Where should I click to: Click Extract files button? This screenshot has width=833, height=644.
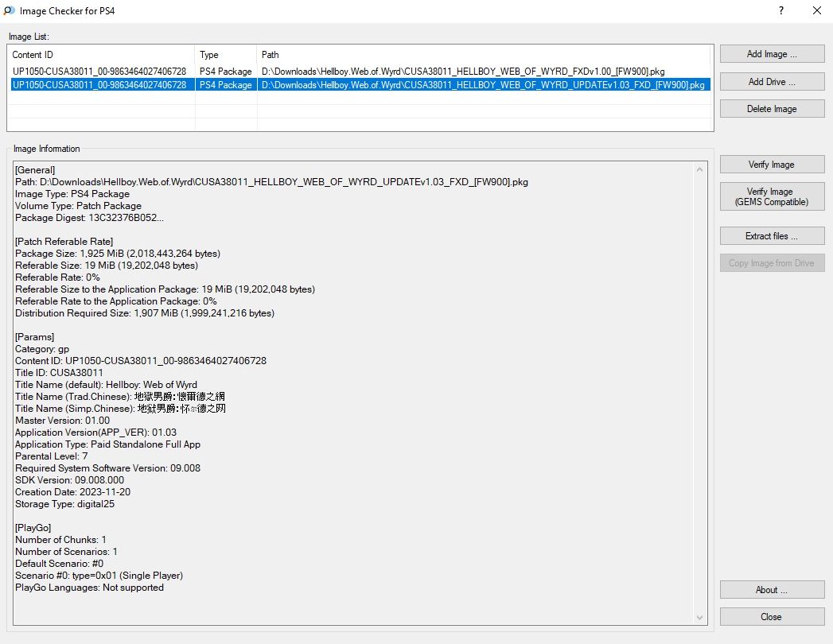point(772,236)
